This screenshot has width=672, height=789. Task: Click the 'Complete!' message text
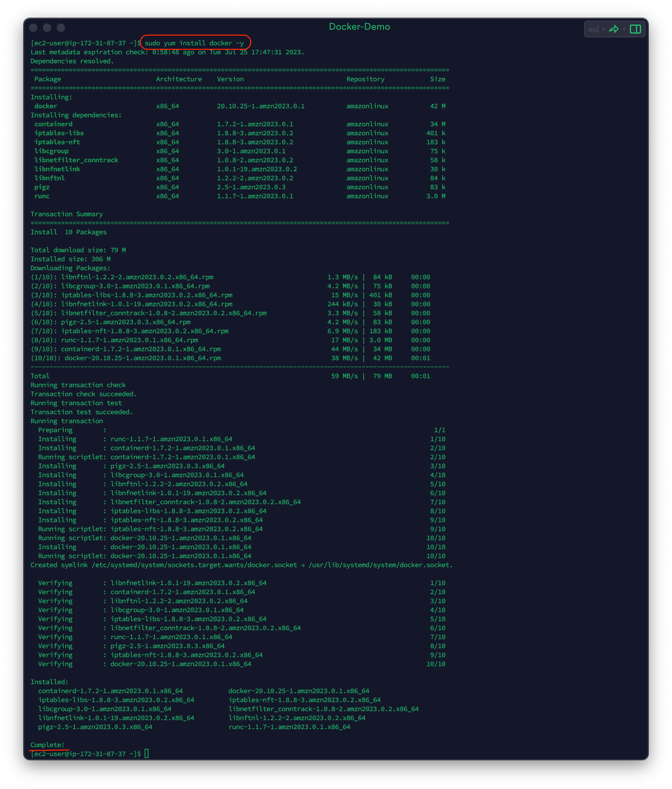(x=48, y=745)
